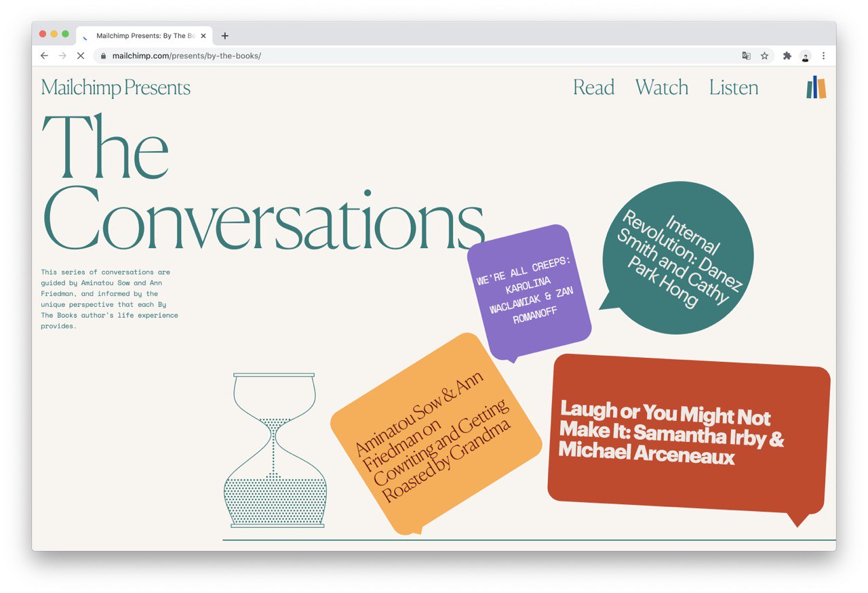Open a new tab with plus button
This screenshot has height=593, width=868.
225,36
